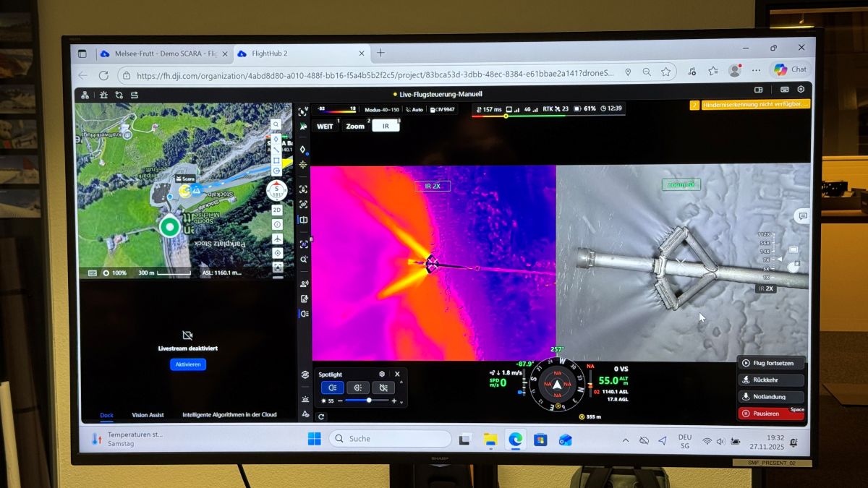Open the Vision Assist tab

[x=148, y=415]
